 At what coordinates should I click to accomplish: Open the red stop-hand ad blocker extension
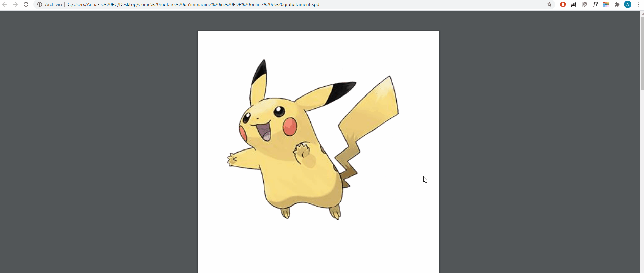[x=563, y=4]
